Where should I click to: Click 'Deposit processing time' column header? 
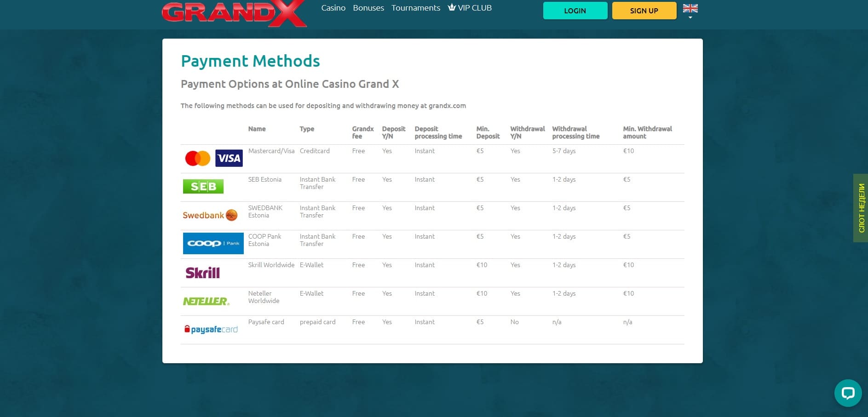point(438,132)
